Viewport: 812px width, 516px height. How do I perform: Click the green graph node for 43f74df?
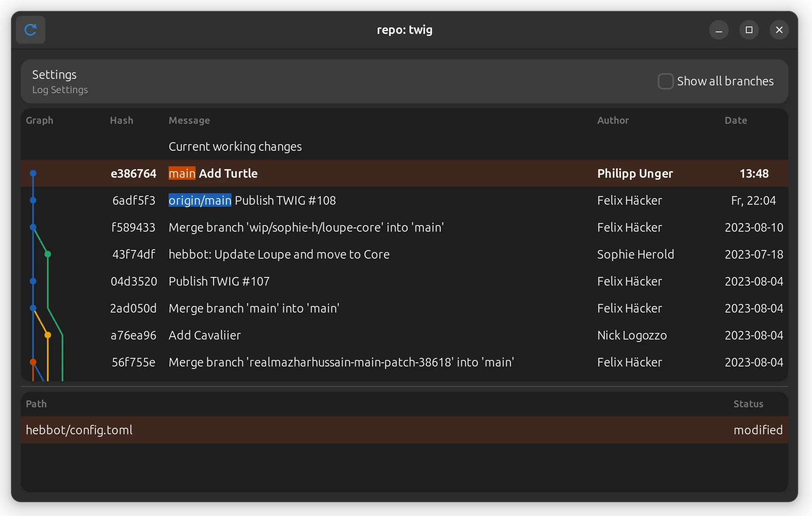point(48,254)
